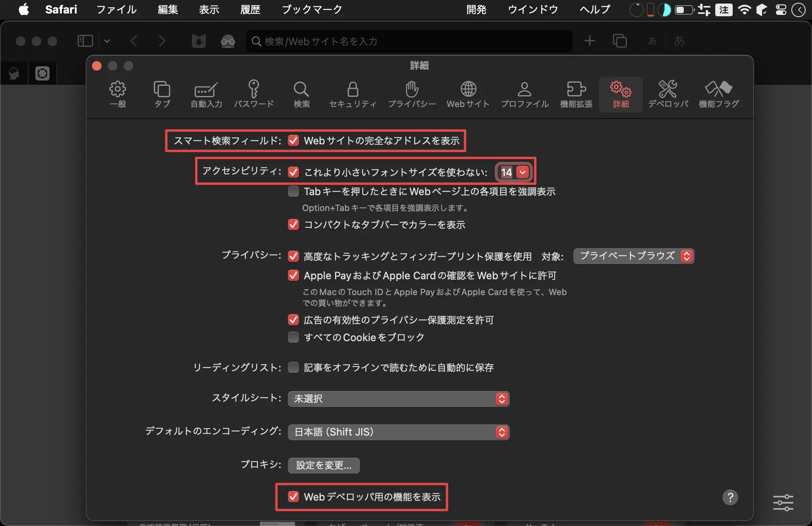Image resolution: width=812 pixels, height=526 pixels.
Task: Go forward with the Safari forward arrow
Action: point(162,41)
